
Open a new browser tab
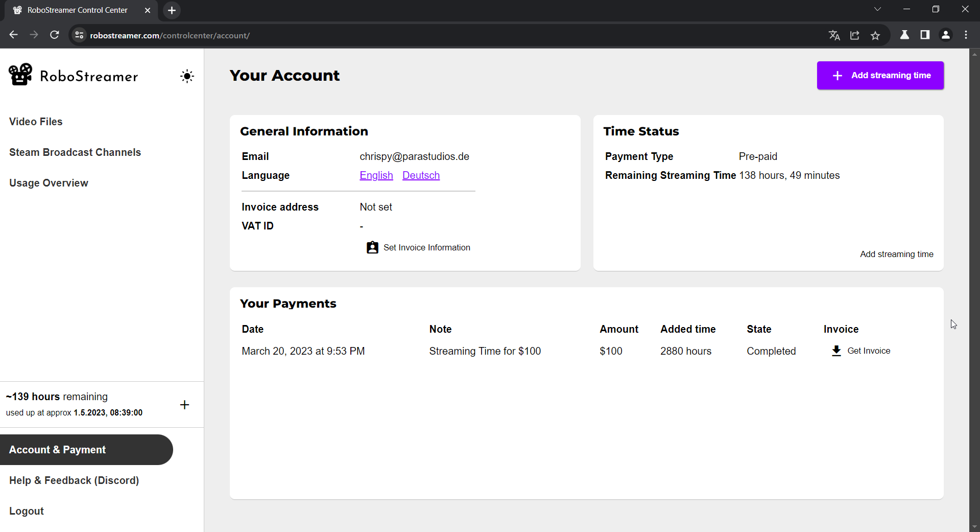[x=172, y=10]
